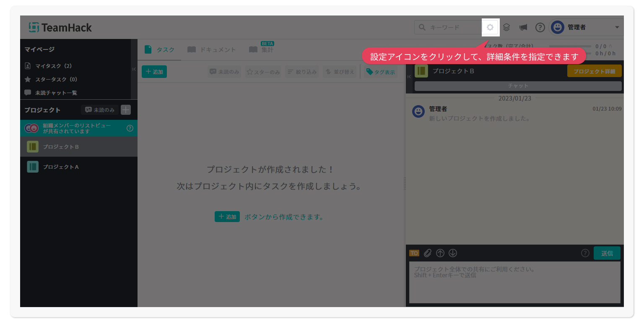Click the プロジェクト詳細 button

tap(594, 71)
